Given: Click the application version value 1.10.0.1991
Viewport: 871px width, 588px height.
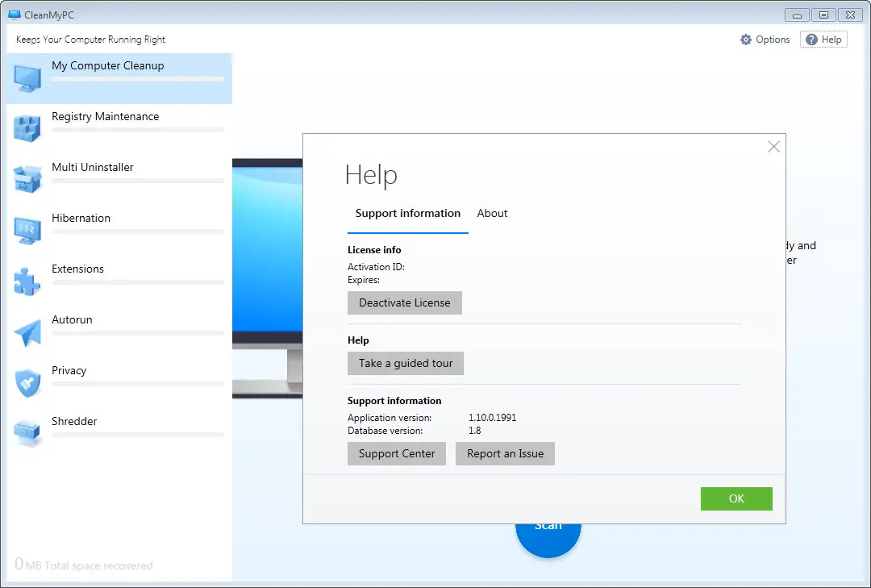Looking at the screenshot, I should tap(492, 417).
